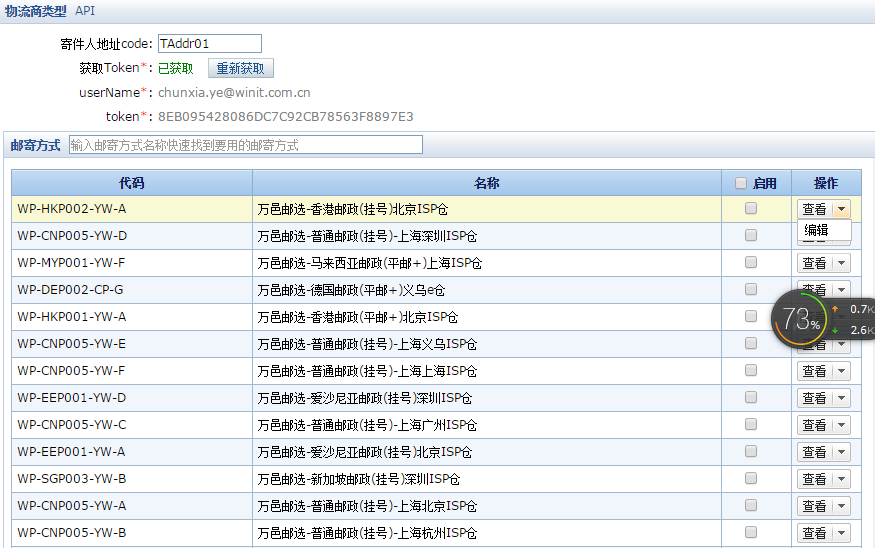Screen dimensions: 875x548
Task: Expand action dropdown arrow for WP-DEP002-CP-G
Action: coord(841,290)
